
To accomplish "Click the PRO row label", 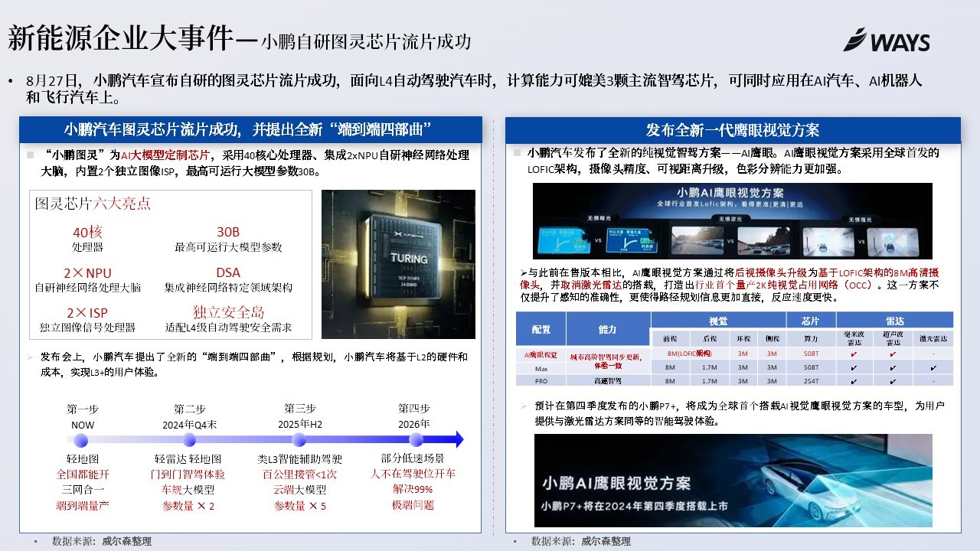I will click(x=541, y=380).
